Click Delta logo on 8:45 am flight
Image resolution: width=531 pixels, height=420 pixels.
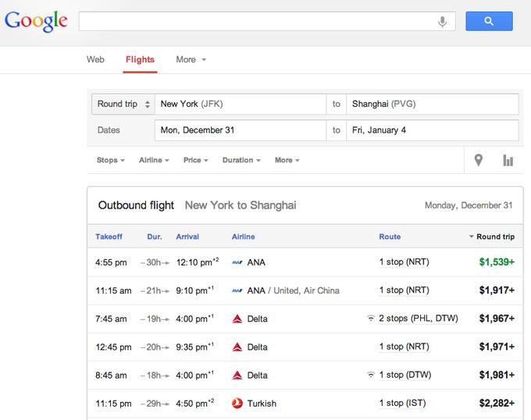237,375
